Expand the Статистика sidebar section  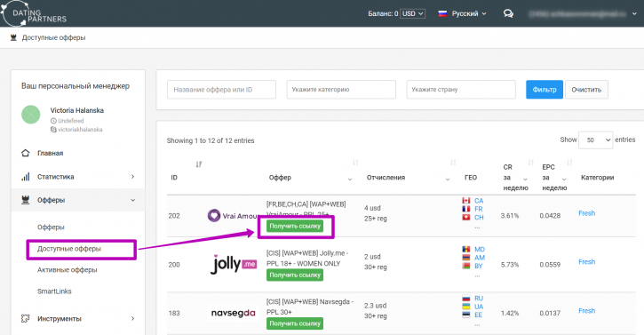click(132, 177)
